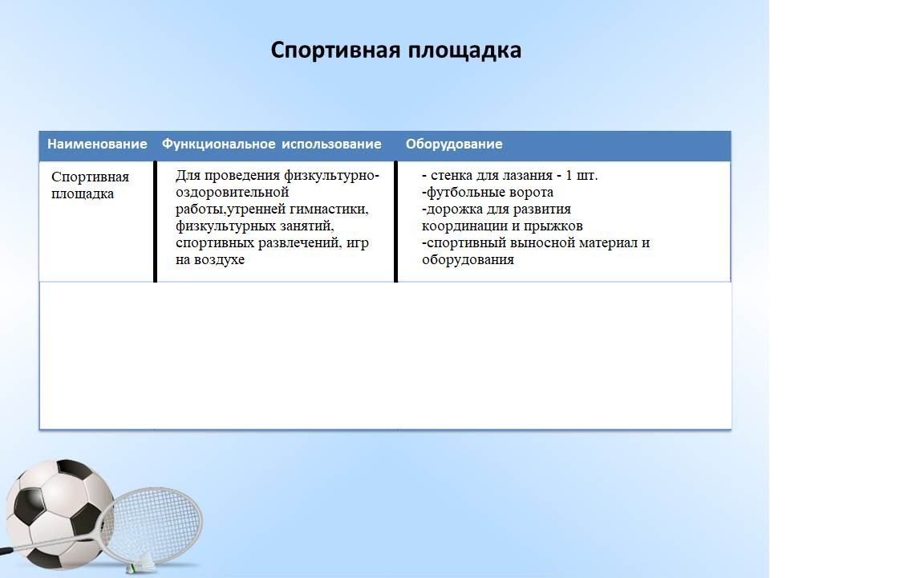The width and height of the screenshot is (924, 578).
Task: Select the slide title "Спортивная площадка"
Action: click(x=395, y=51)
